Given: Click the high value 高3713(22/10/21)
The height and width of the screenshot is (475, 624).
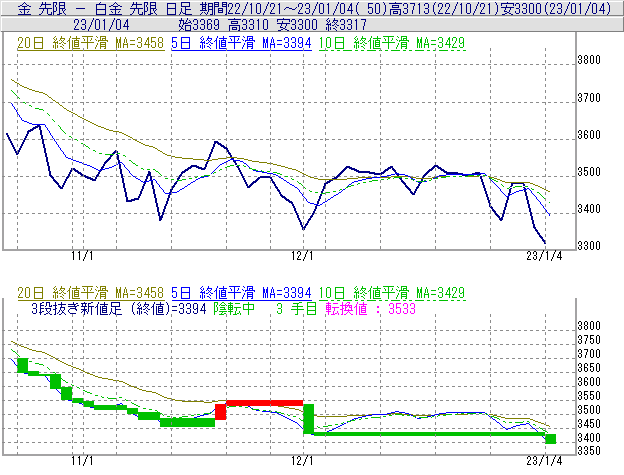Looking at the screenshot, I should pos(444,8).
